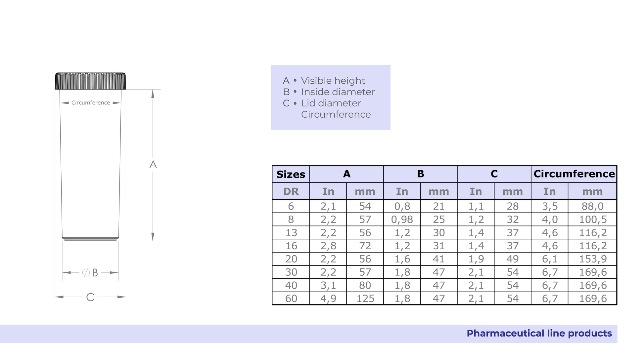
Task: Click the "C" dimension label below the bottle
Action: click(x=90, y=297)
